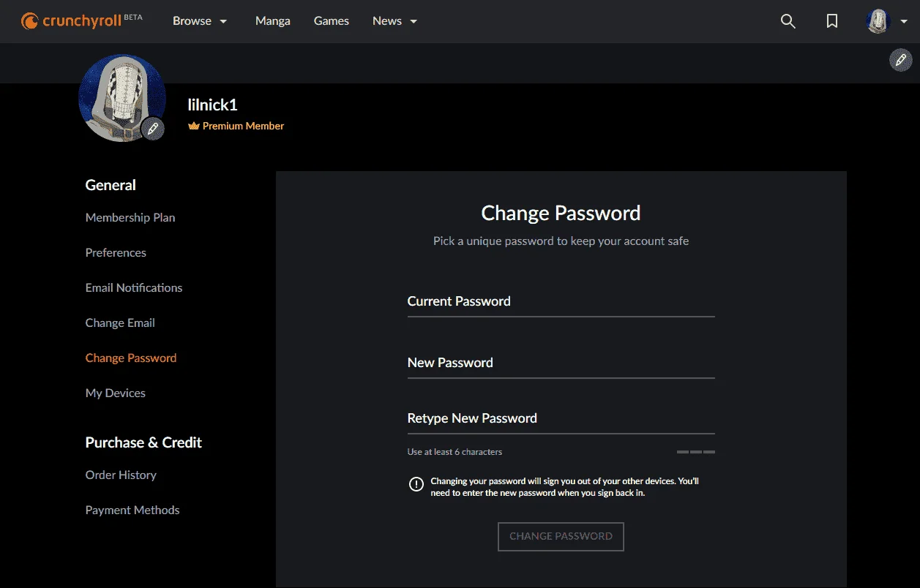
Task: Expand the News dropdown menu
Action: (x=395, y=21)
